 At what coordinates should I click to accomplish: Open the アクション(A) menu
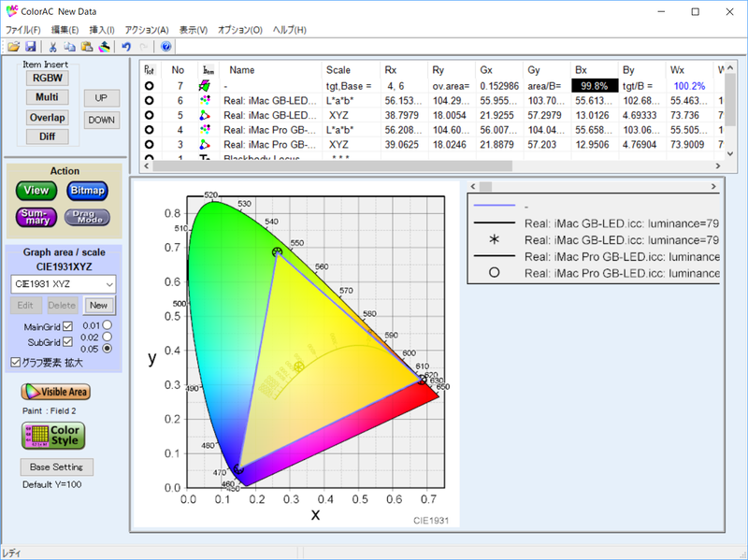tap(147, 30)
